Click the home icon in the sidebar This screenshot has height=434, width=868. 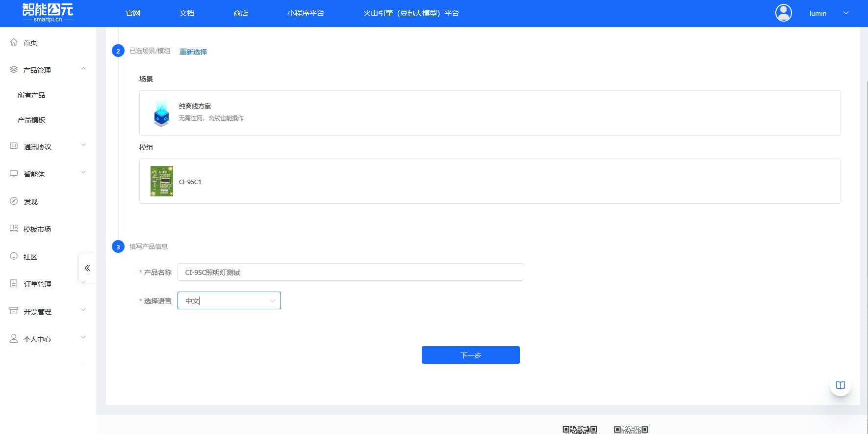coord(14,42)
